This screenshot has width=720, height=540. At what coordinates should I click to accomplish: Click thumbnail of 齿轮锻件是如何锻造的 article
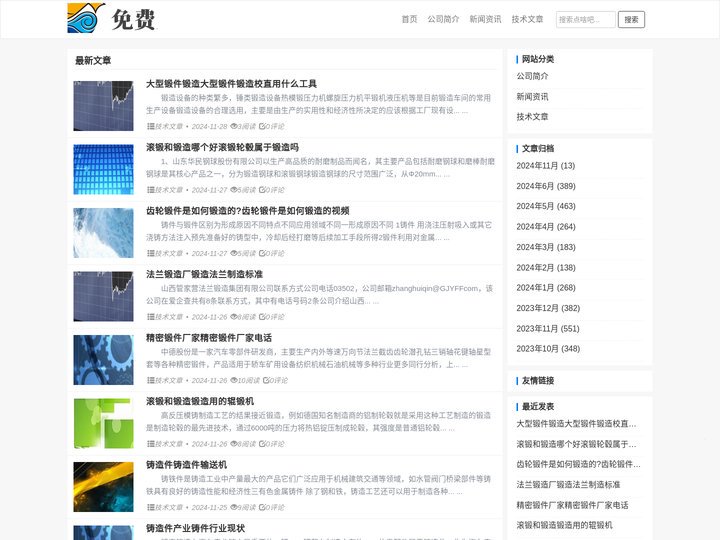103,233
